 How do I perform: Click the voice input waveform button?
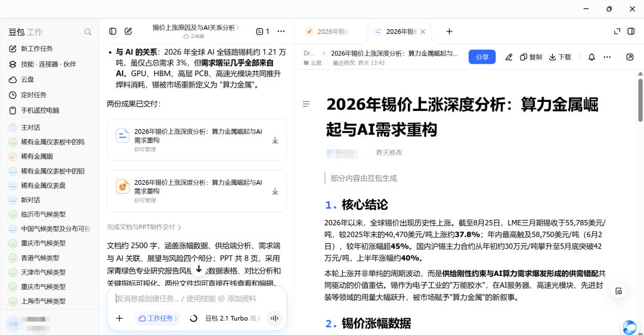coord(274,318)
